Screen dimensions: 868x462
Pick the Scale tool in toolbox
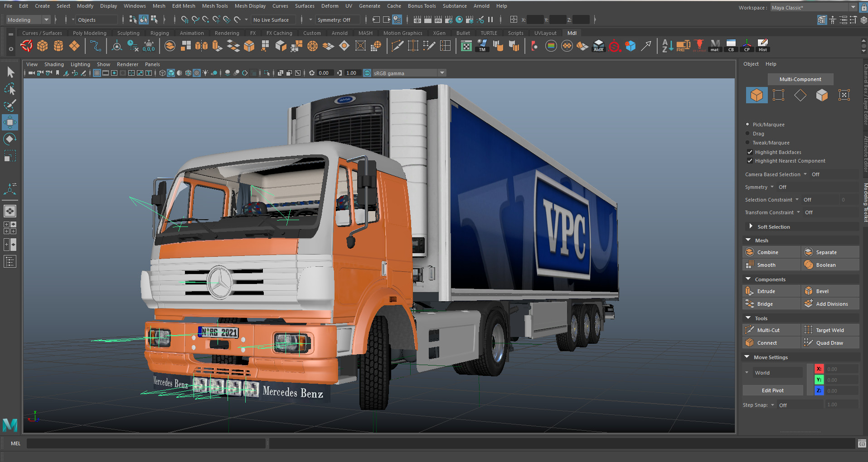(x=10, y=156)
